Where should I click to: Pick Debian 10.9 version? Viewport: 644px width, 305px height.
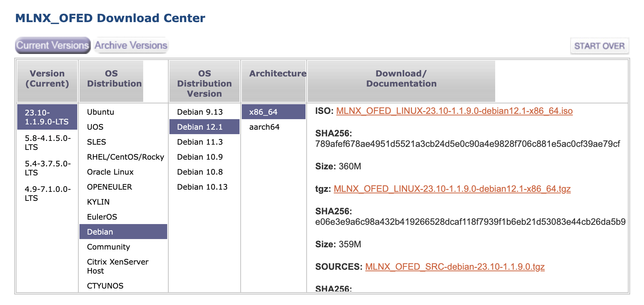click(x=204, y=157)
